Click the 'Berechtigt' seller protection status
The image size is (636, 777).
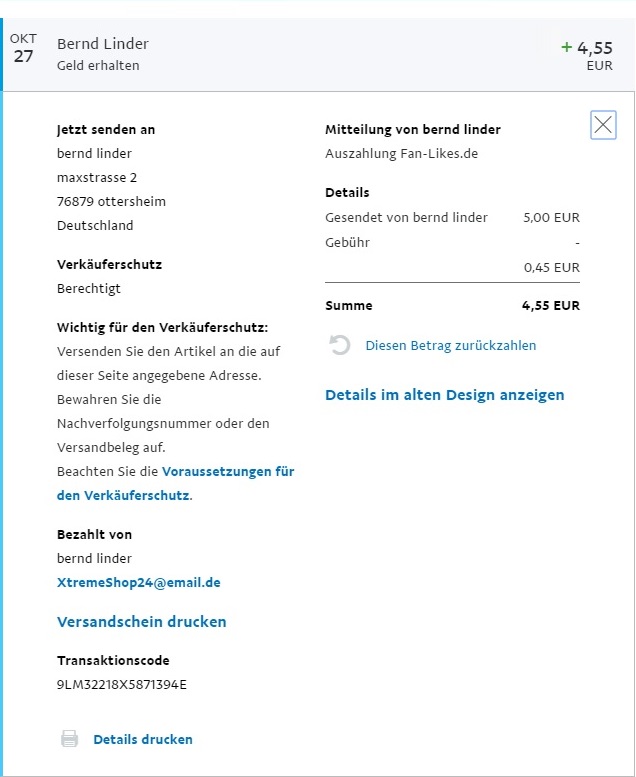point(89,289)
